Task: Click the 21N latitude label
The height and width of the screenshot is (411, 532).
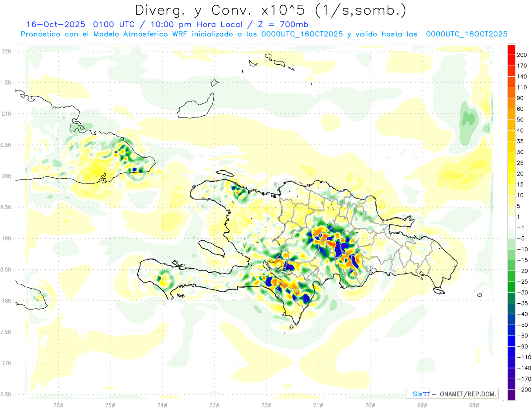Action: point(7,114)
